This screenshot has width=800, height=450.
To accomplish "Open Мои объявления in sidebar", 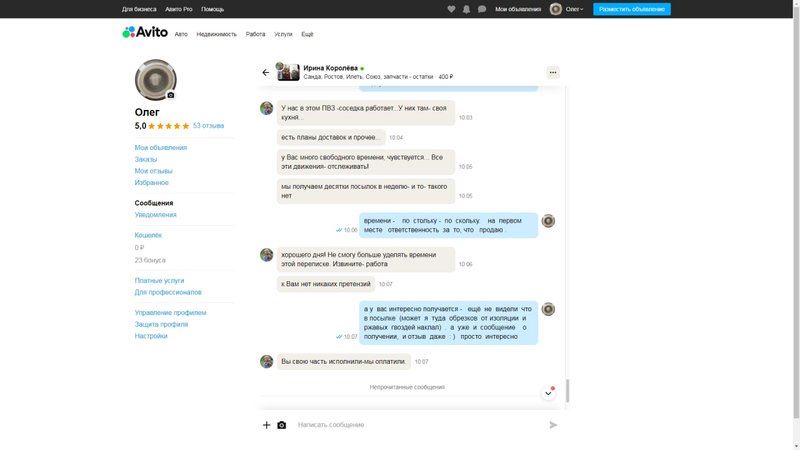I will (161, 147).
